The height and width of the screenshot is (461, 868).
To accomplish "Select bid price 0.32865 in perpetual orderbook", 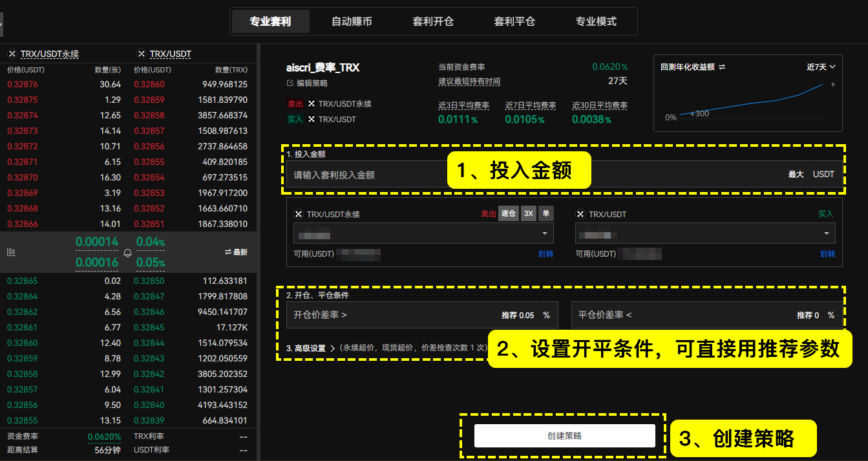I will [23, 281].
